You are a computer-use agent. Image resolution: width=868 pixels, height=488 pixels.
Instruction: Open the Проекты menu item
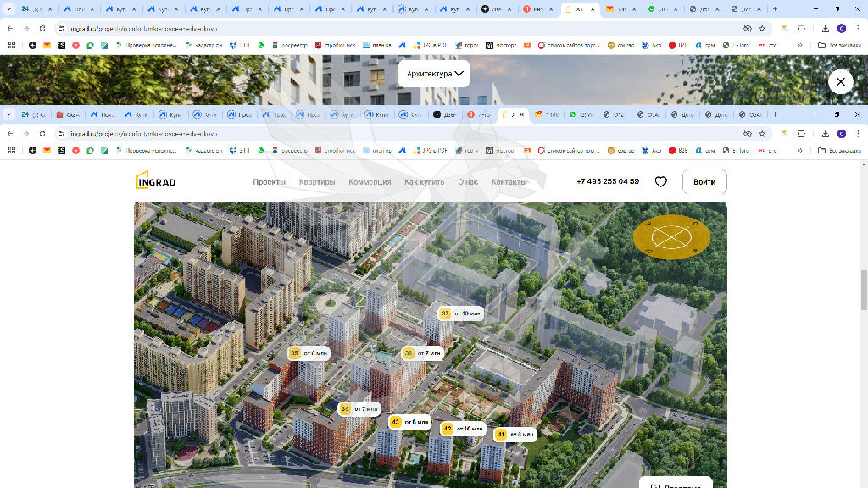[x=269, y=182]
